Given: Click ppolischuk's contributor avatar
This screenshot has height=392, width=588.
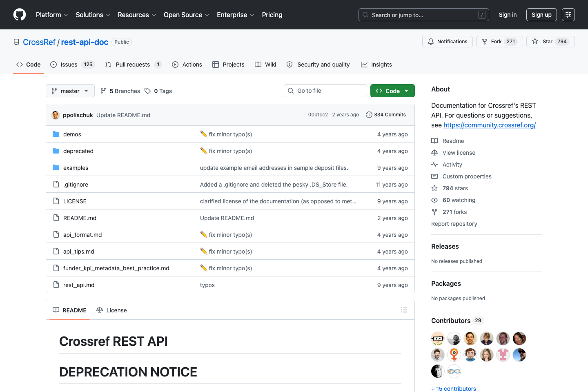Looking at the screenshot, I should (x=55, y=115).
